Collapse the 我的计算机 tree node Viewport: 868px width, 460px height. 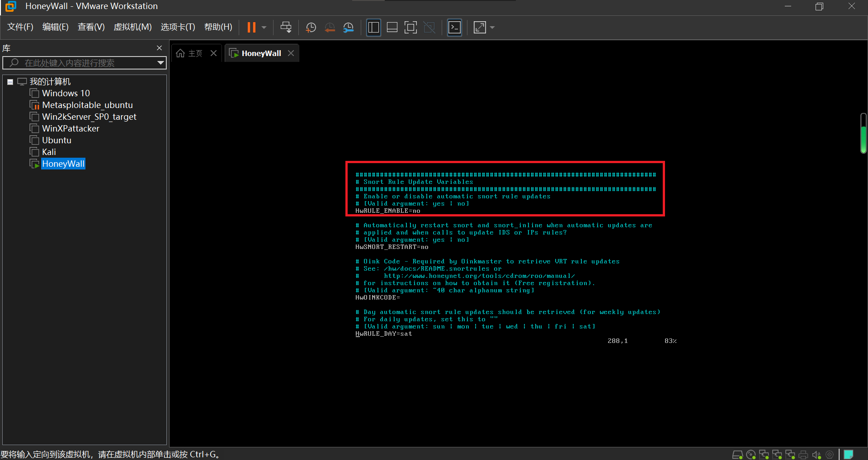point(10,82)
